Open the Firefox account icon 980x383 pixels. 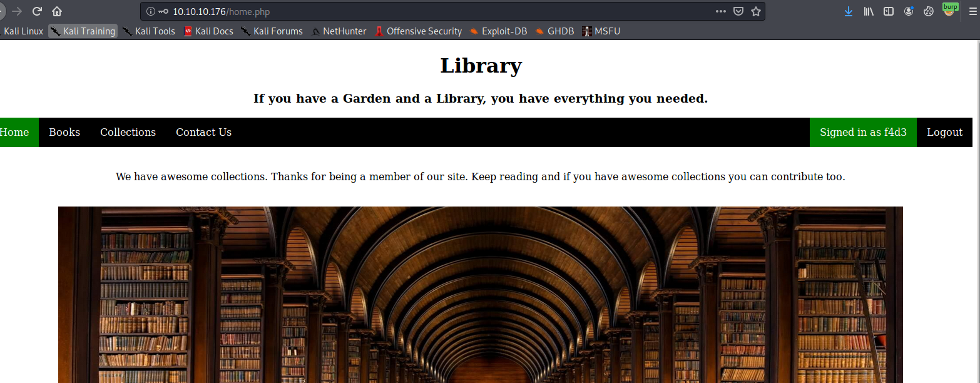909,11
